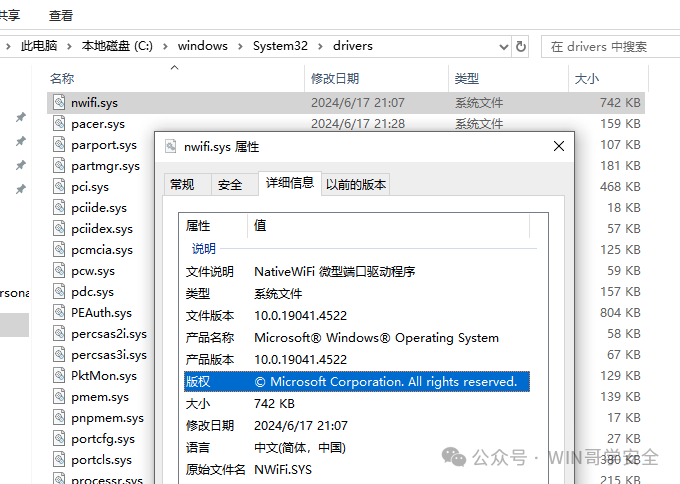
Task: Click the pciidex.sys file icon
Action: point(59,229)
